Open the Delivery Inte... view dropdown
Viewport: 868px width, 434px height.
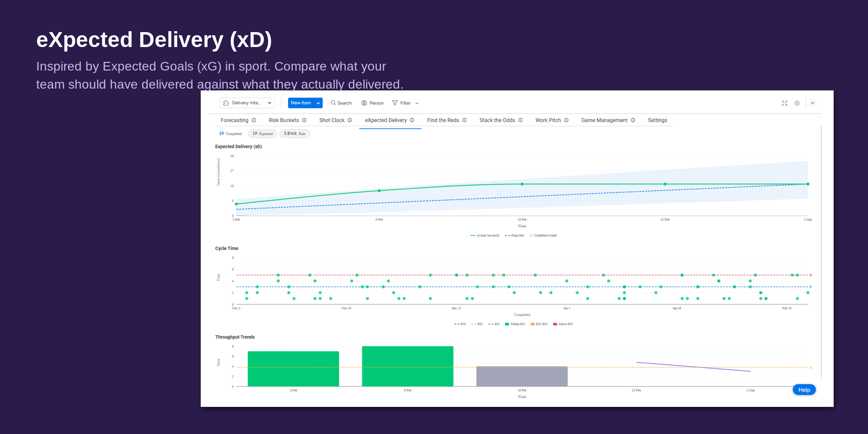point(247,103)
